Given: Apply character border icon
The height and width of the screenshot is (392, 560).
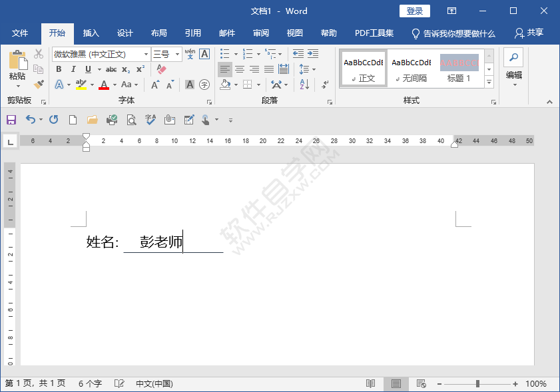Looking at the screenshot, I should click(x=204, y=54).
